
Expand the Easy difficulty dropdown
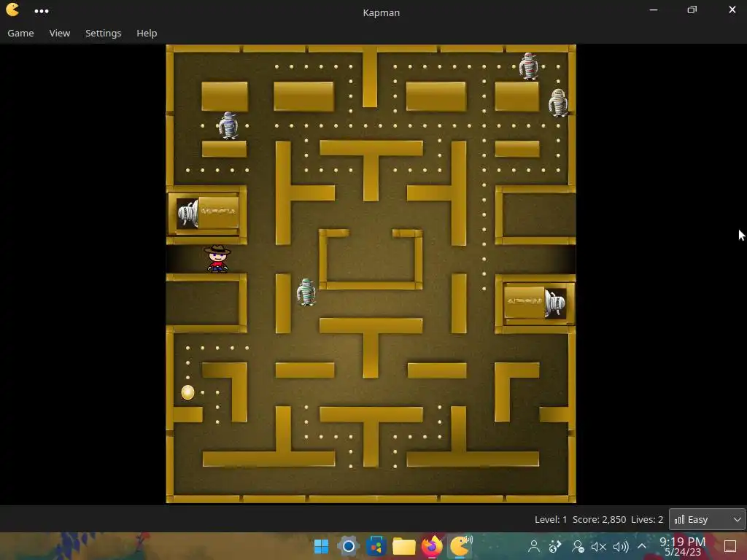(x=707, y=519)
